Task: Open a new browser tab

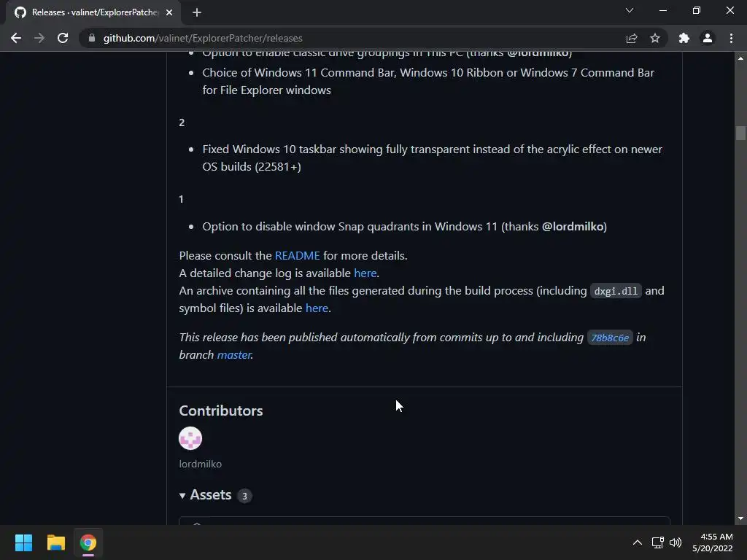Action: pyautogui.click(x=197, y=12)
